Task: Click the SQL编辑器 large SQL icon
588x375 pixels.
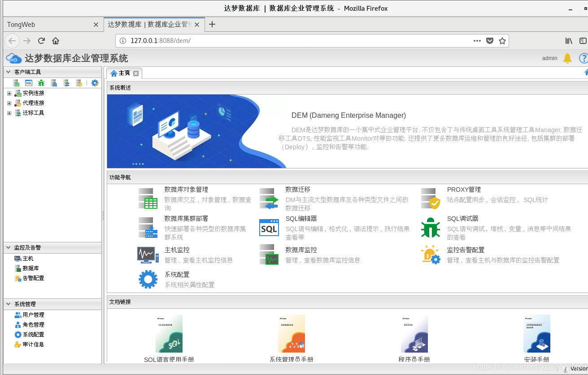Action: click(x=269, y=228)
